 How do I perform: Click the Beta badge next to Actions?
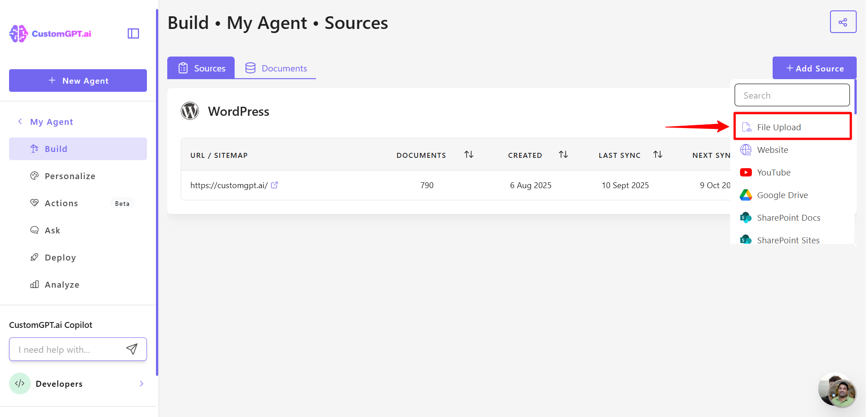coord(122,204)
